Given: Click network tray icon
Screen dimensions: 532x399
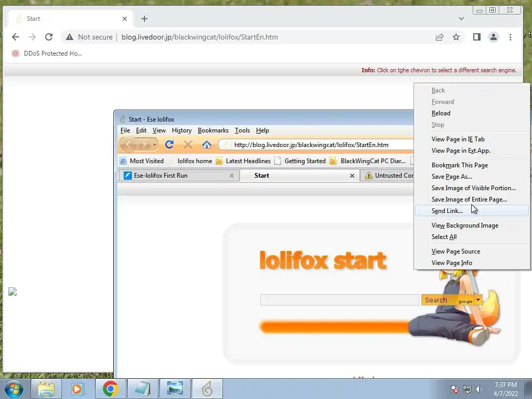Looking at the screenshot, I should pyautogui.click(x=467, y=389).
